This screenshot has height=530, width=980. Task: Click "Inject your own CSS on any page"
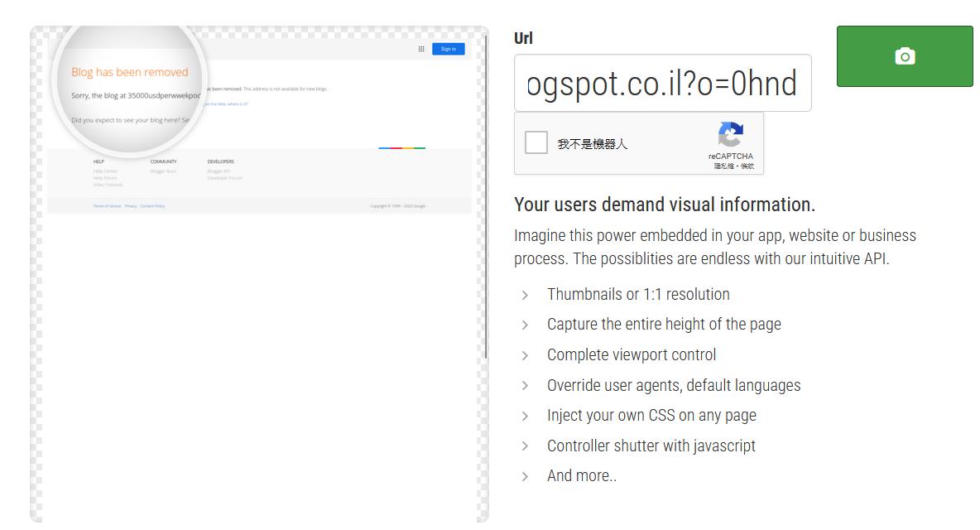pos(651,416)
